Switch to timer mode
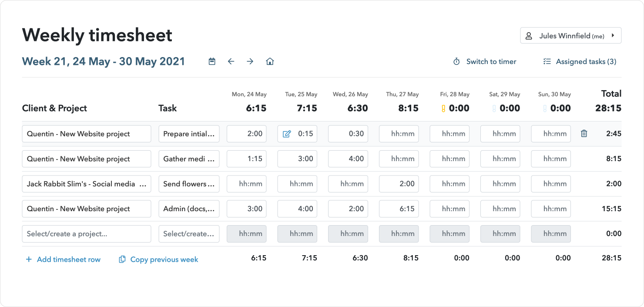The image size is (644, 307). coord(491,61)
